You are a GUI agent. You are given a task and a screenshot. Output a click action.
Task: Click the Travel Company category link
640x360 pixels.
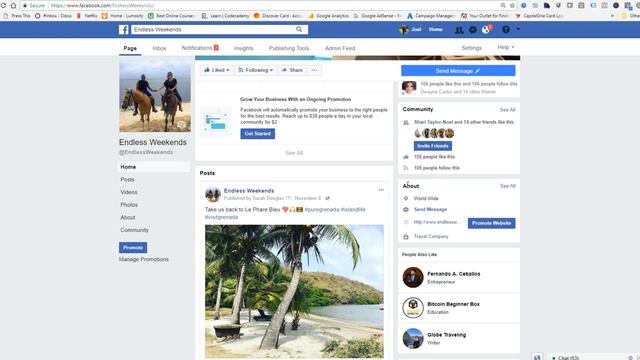click(431, 236)
